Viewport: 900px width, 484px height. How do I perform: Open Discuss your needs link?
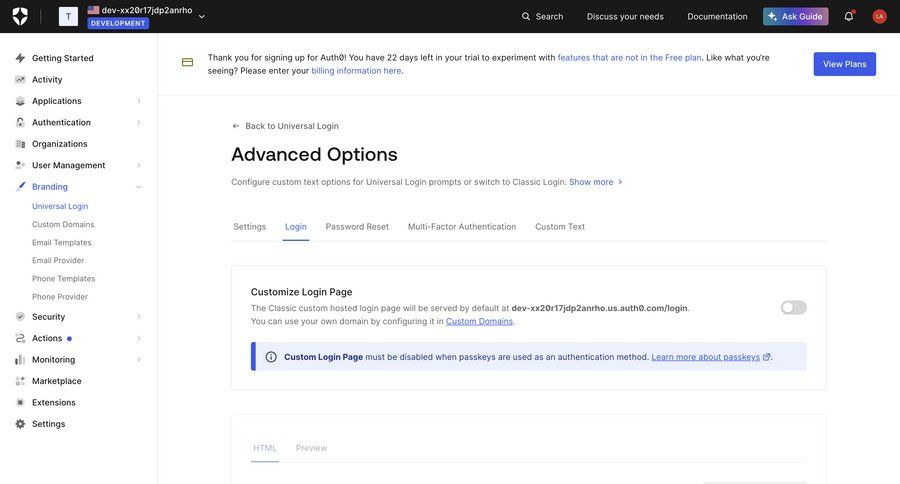point(625,16)
